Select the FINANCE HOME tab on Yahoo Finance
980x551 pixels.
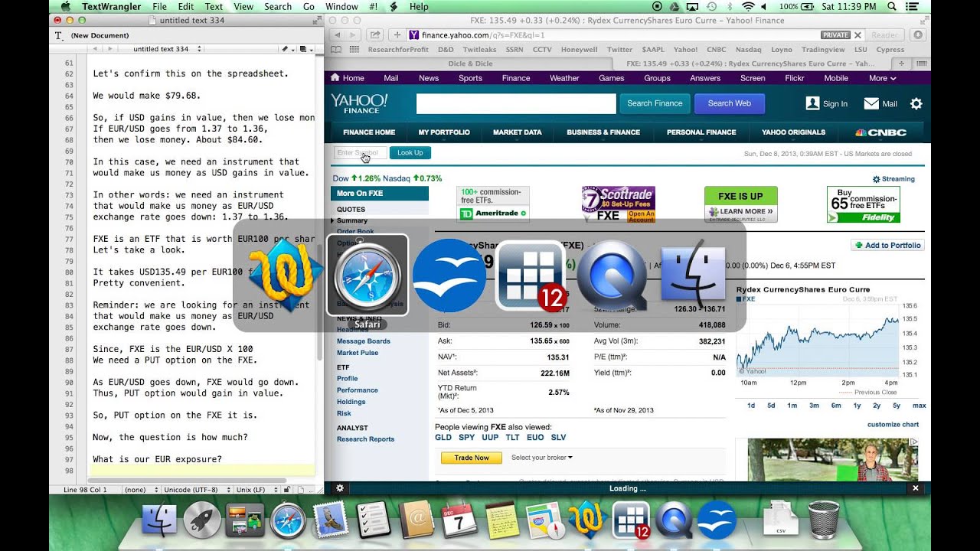(369, 132)
